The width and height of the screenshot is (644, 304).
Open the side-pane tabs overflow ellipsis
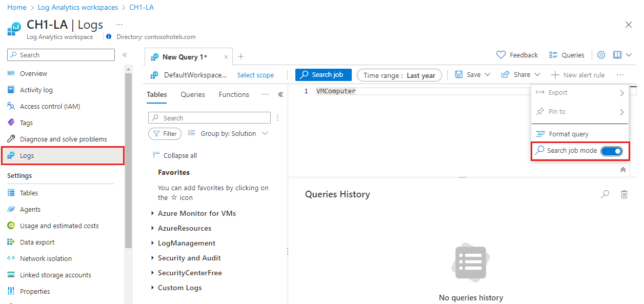[x=265, y=94]
